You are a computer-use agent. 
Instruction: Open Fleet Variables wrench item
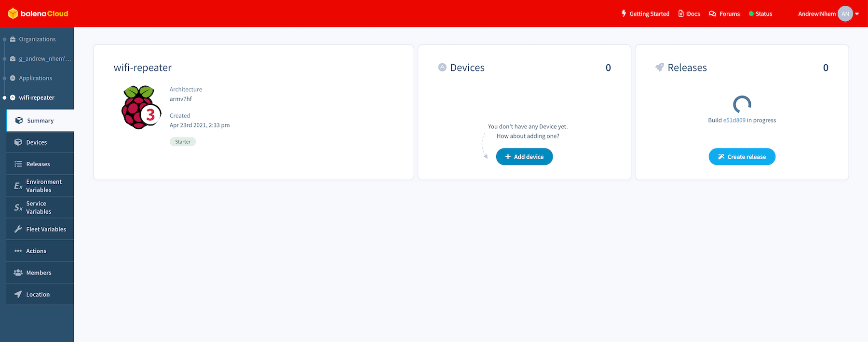46,229
